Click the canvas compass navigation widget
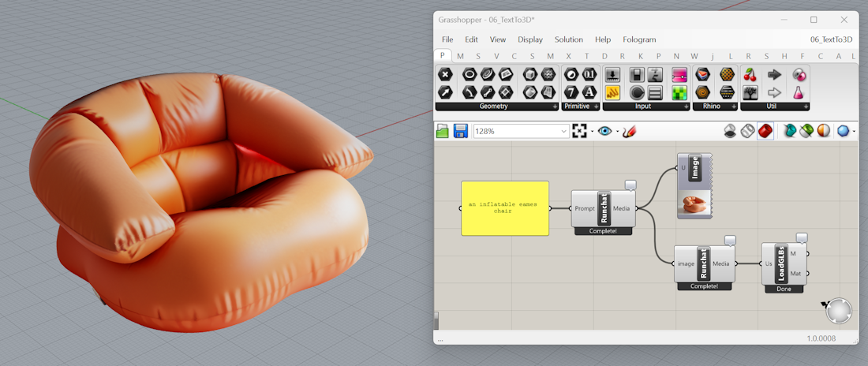 pos(840,311)
